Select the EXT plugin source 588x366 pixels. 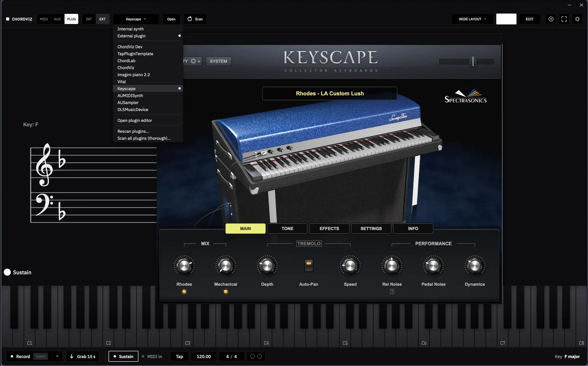[103, 19]
